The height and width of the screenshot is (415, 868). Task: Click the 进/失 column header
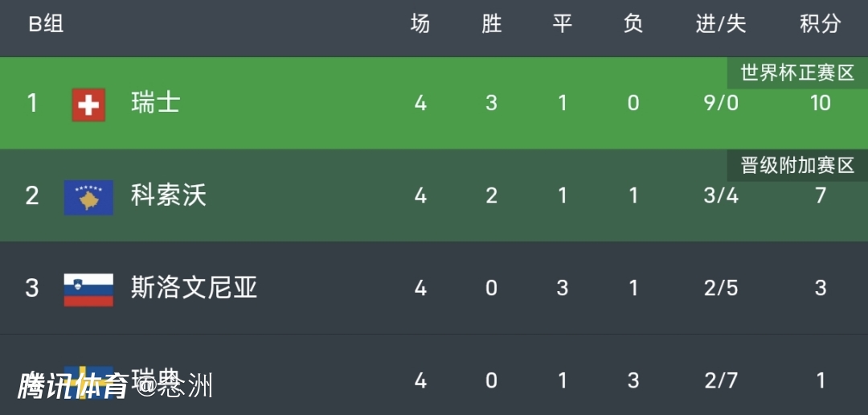point(721,24)
